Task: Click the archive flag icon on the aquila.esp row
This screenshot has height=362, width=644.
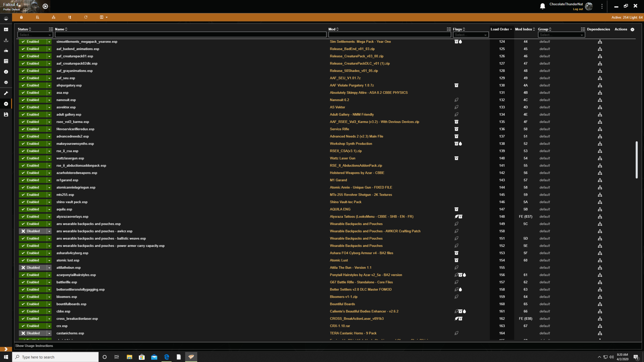Action: point(456,209)
